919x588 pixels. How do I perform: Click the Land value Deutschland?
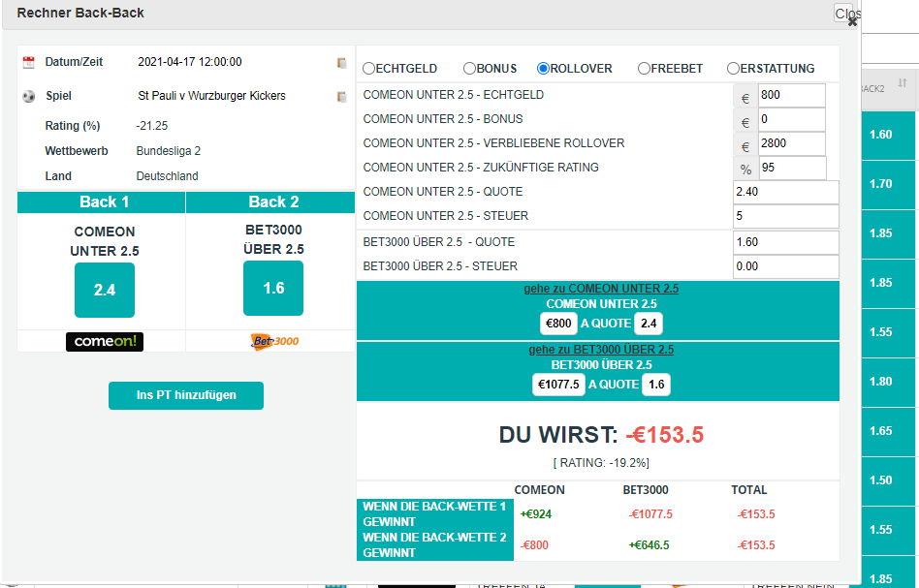167,176
